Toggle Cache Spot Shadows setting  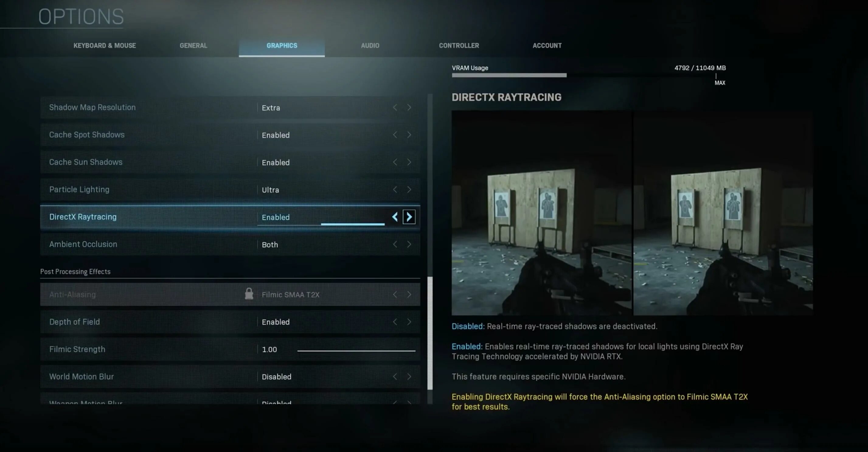pos(409,134)
